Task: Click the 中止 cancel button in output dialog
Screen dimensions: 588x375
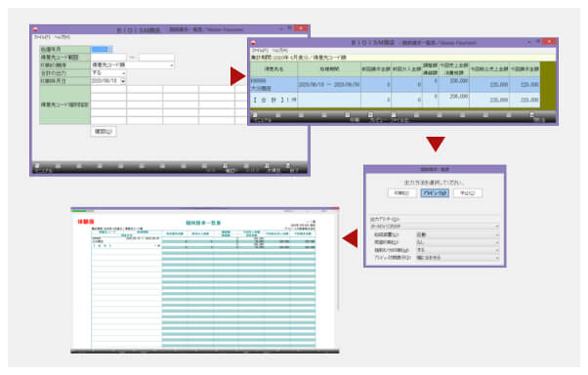Action: coord(468,193)
